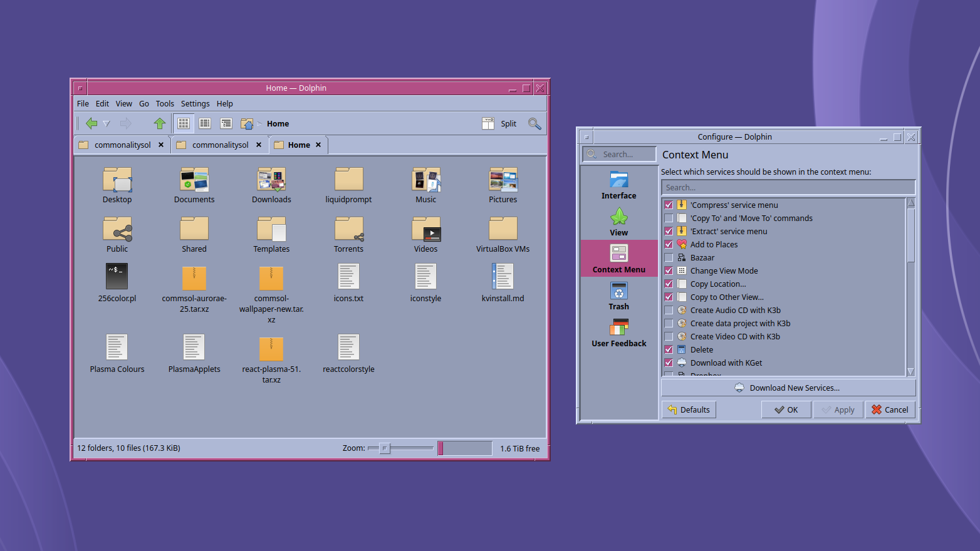Click the services list scrollbar up arrow
This screenshot has height=551, width=980.
pos(911,203)
